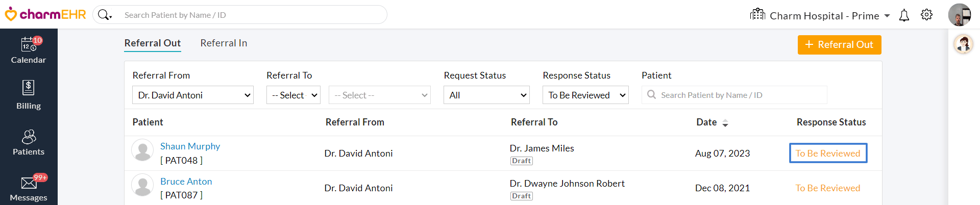Click the Draft badge under Dr. Dwayne Johnson Robert
The width and height of the screenshot is (980, 205).
point(522,196)
